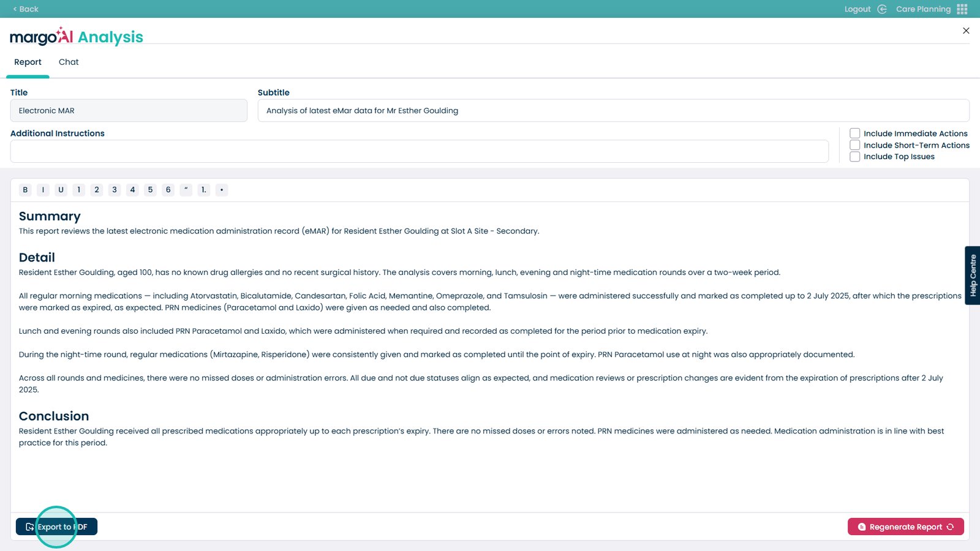The height and width of the screenshot is (551, 980).
Task: Click the "Detail" heading in the report
Action: 37,258
